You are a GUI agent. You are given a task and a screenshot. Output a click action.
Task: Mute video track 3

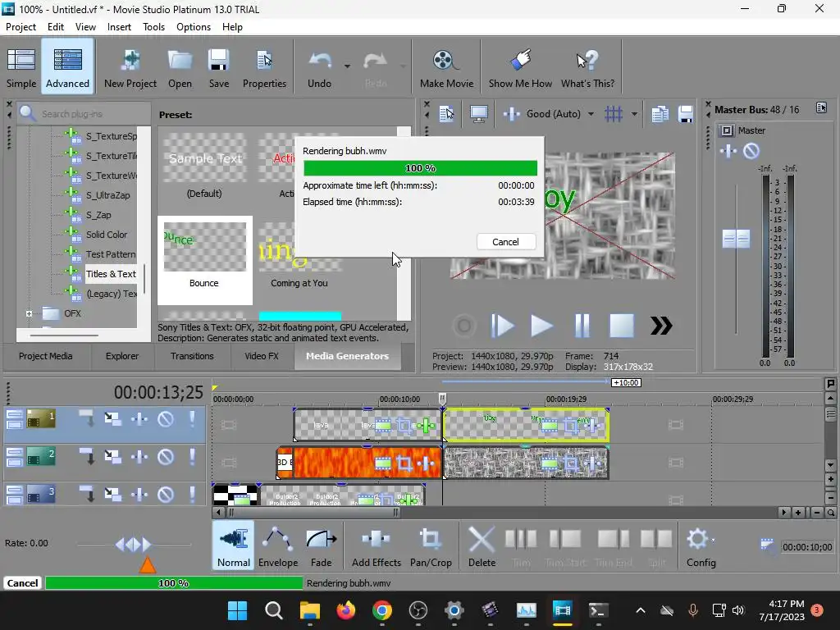pos(166,494)
